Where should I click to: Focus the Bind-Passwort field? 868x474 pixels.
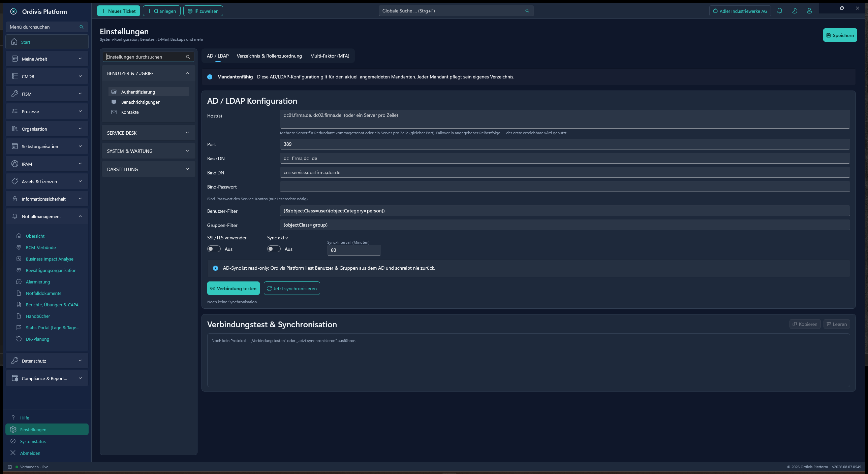point(565,187)
